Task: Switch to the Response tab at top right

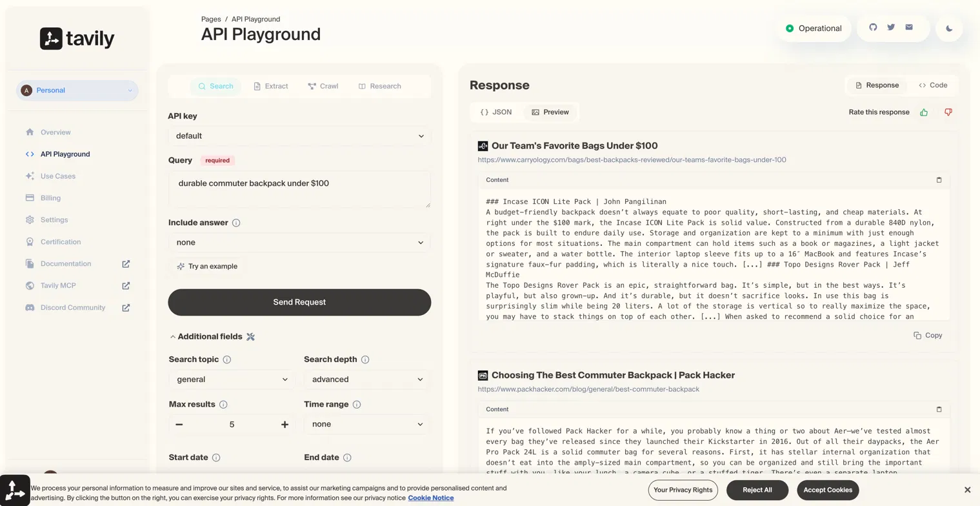Action: pos(877,85)
